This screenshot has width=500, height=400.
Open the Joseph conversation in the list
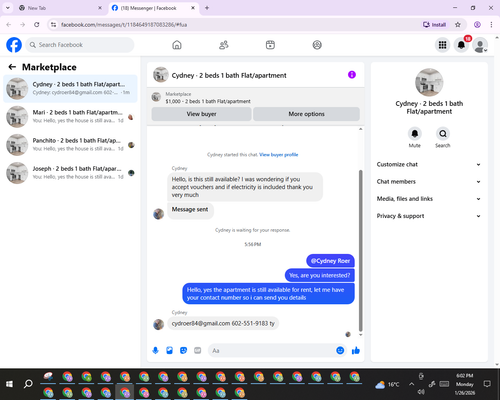pyautogui.click(x=70, y=173)
